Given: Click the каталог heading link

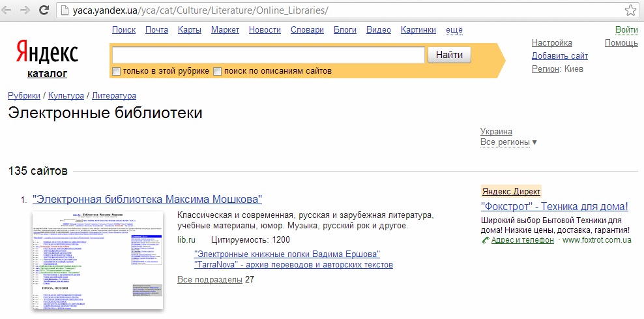Looking at the screenshot, I should point(47,74).
